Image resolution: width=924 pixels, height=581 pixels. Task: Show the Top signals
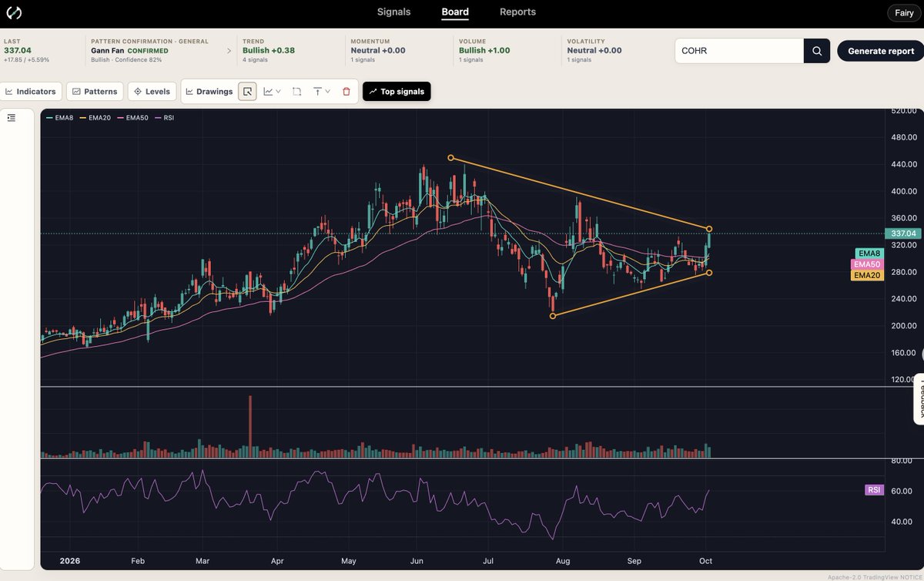click(397, 91)
